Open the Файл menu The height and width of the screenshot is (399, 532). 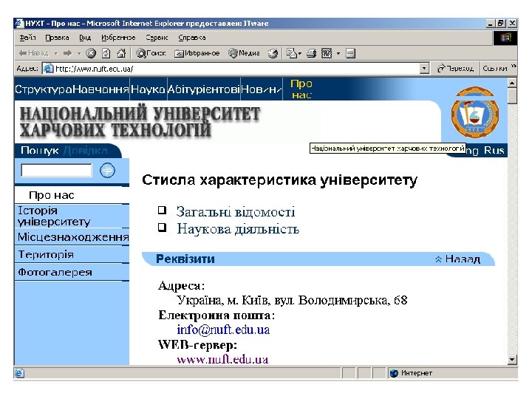pos(27,38)
